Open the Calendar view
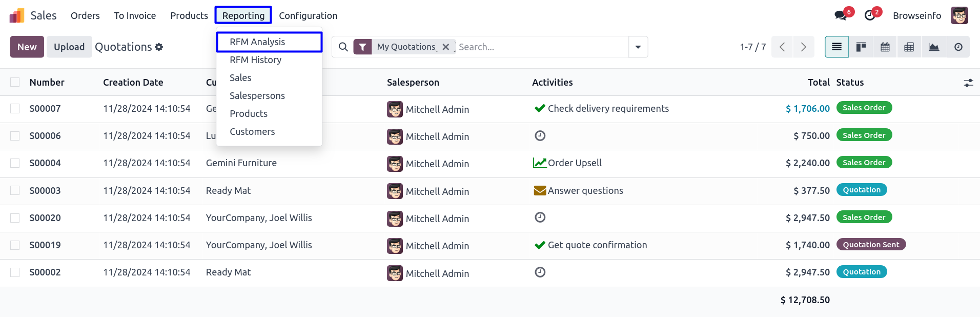The height and width of the screenshot is (317, 980). (x=885, y=47)
